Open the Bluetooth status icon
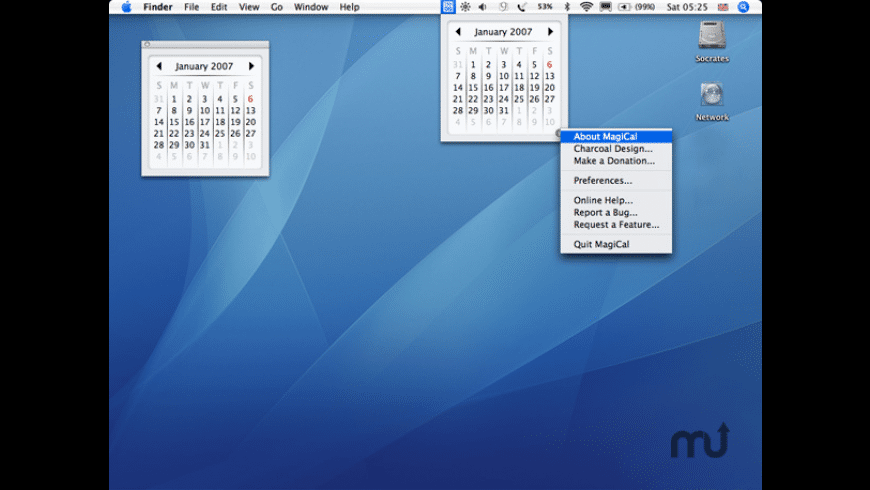 coord(567,7)
